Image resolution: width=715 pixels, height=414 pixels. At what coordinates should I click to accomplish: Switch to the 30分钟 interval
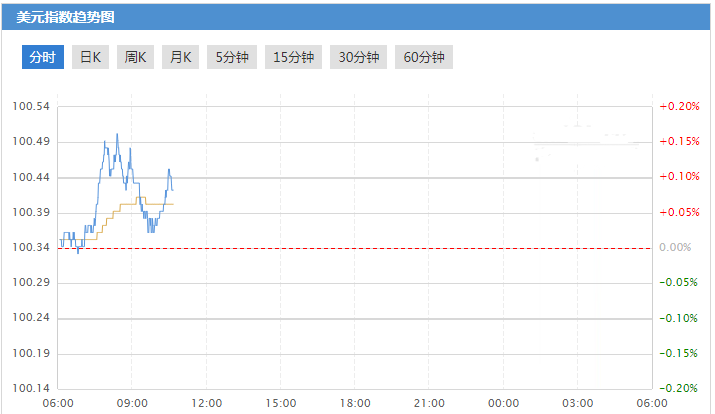359,58
